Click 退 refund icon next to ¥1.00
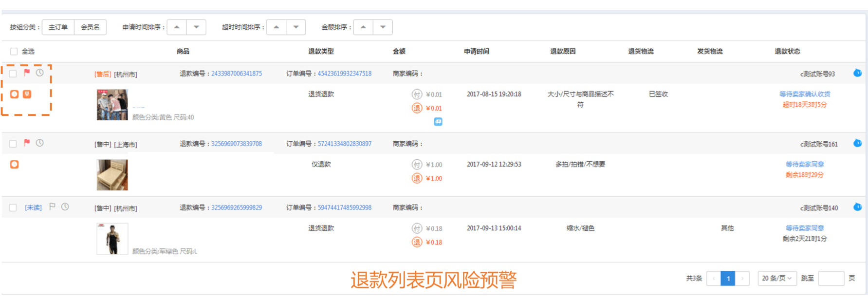 click(x=417, y=178)
